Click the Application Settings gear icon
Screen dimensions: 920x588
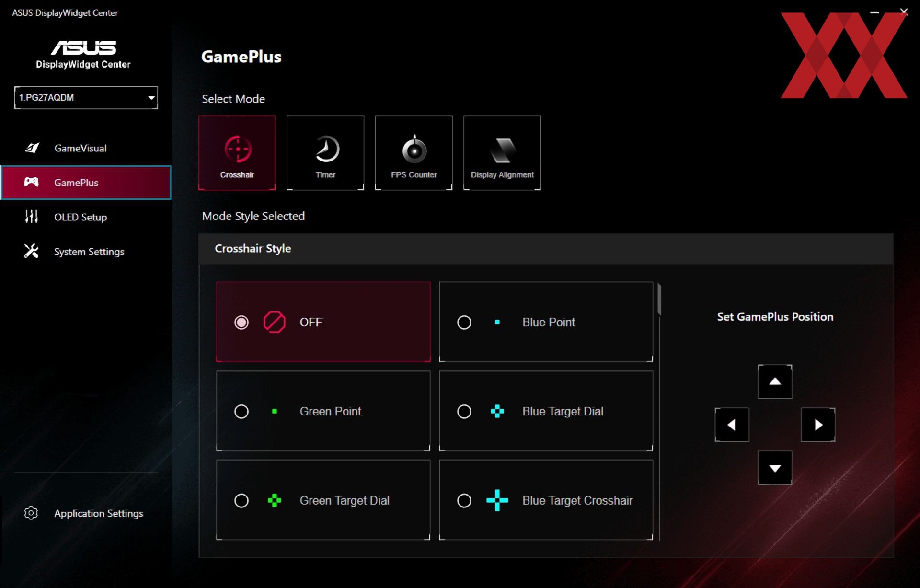31,513
